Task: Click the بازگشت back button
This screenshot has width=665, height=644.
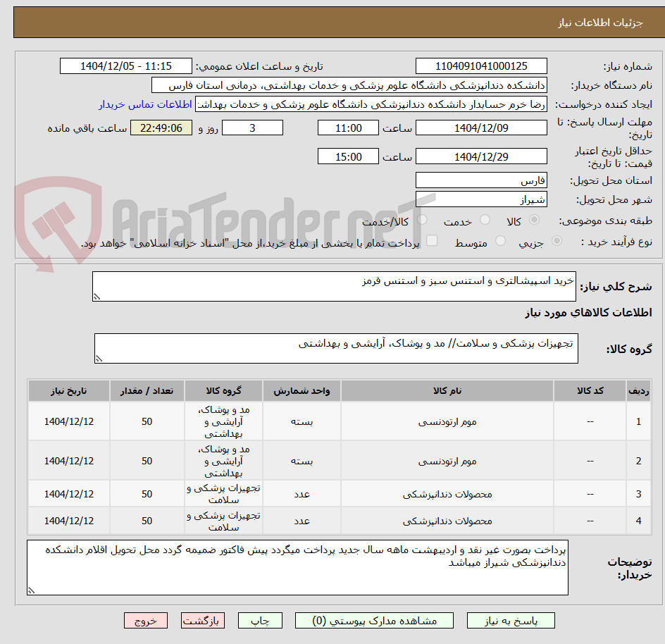Action: [203, 621]
